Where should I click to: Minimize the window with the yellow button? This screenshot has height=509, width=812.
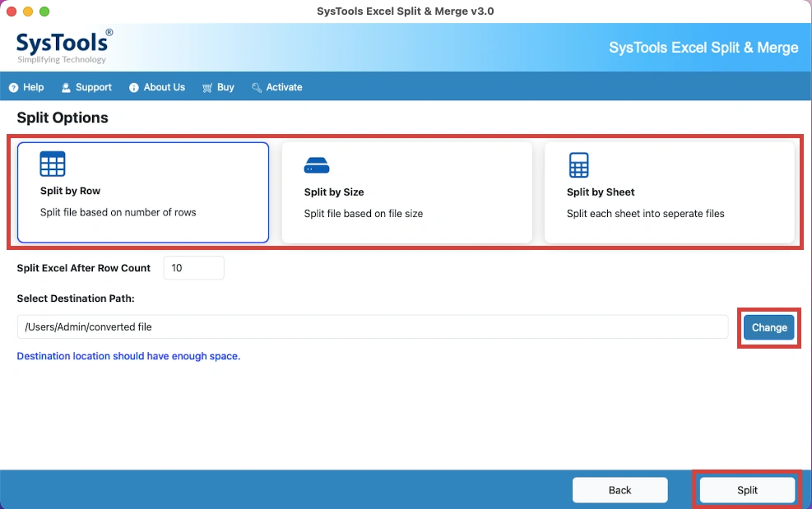coord(28,12)
